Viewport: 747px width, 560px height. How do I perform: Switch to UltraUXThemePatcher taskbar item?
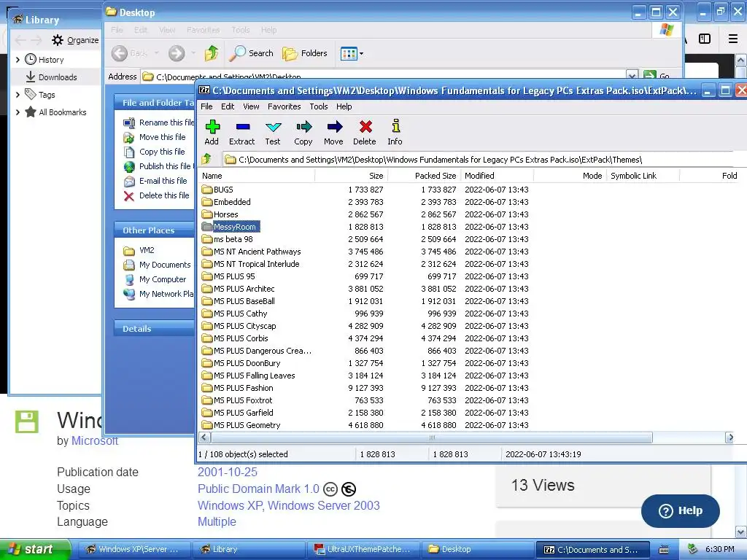(x=363, y=550)
